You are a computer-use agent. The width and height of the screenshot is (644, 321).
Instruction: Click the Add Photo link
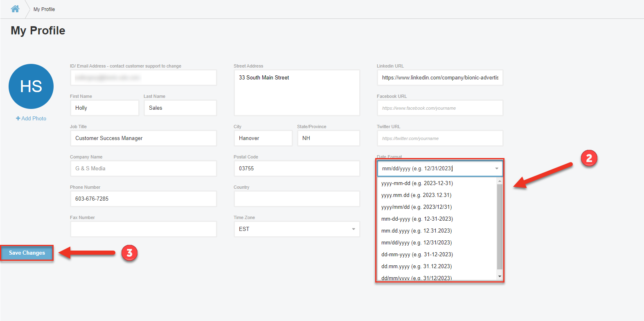[x=31, y=118]
